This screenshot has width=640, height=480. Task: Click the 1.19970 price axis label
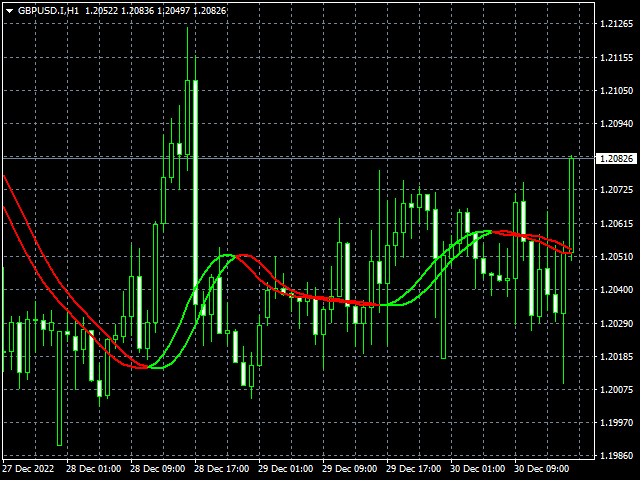click(x=617, y=422)
